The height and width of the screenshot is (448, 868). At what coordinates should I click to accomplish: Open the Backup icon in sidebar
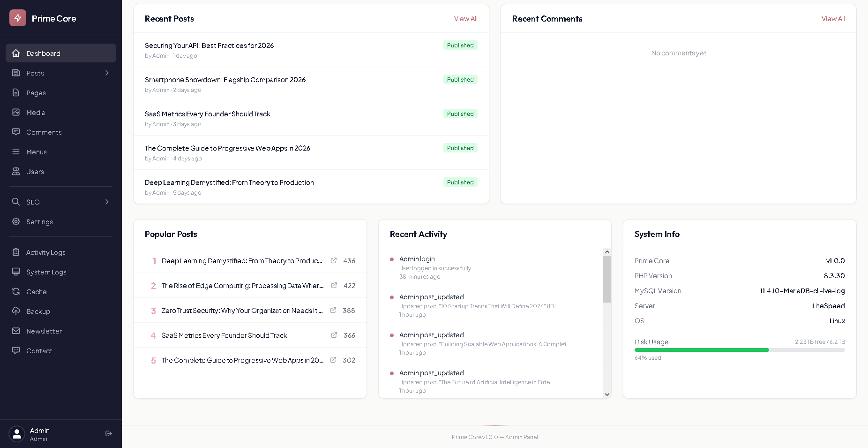[16, 311]
